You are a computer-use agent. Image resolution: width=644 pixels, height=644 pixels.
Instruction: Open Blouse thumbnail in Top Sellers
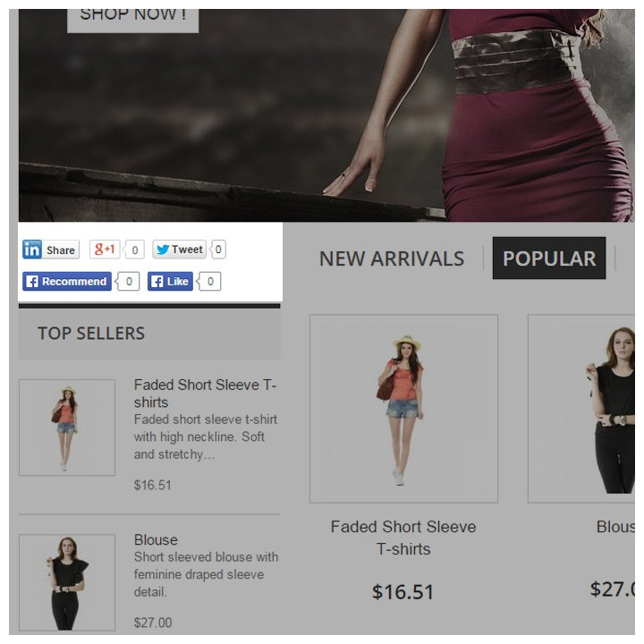(67, 582)
